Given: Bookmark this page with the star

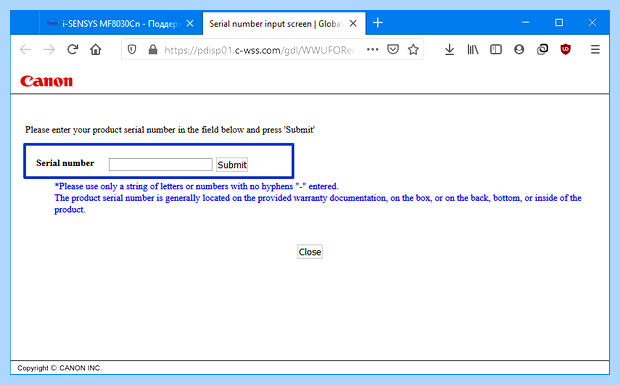Looking at the screenshot, I should [413, 49].
